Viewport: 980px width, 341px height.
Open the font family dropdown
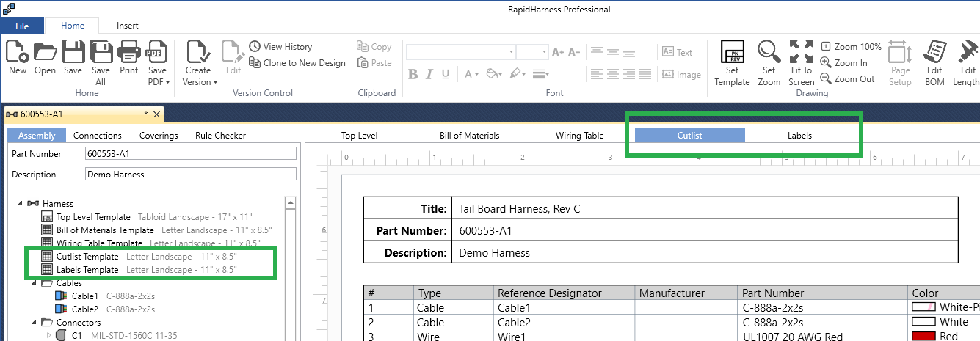pos(511,52)
